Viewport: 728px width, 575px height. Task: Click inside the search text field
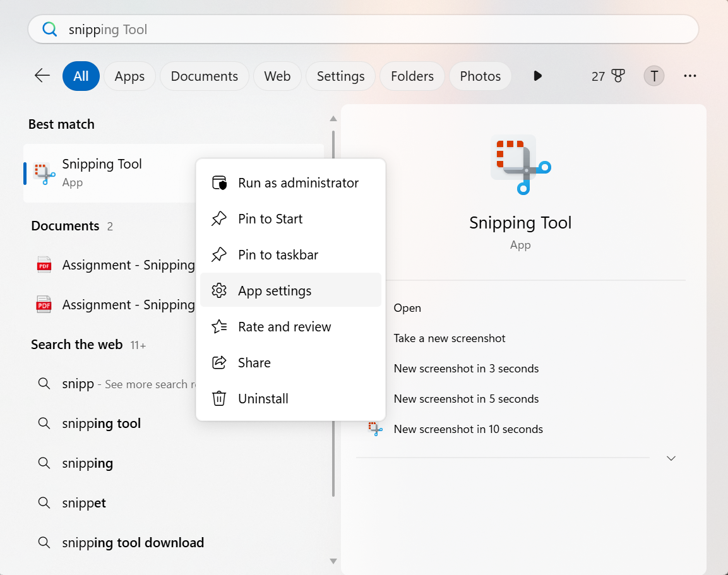pos(363,29)
